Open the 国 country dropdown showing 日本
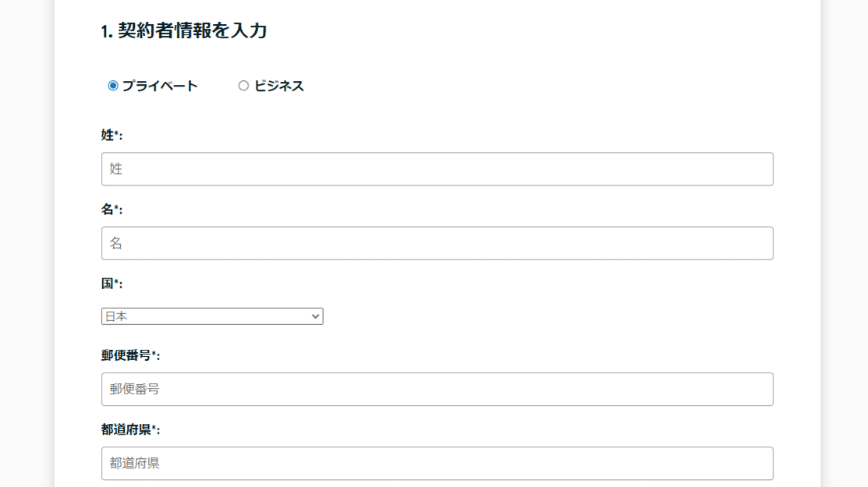This screenshot has width=868, height=487. 212,316
